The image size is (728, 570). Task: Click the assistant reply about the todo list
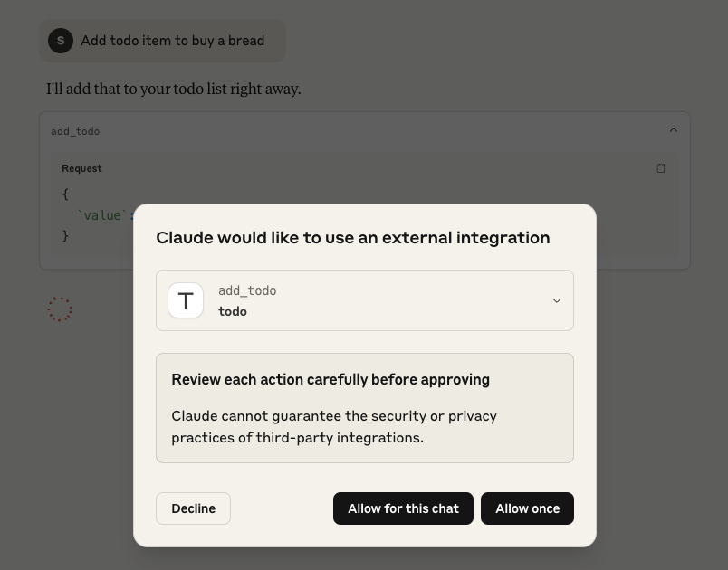(x=174, y=89)
